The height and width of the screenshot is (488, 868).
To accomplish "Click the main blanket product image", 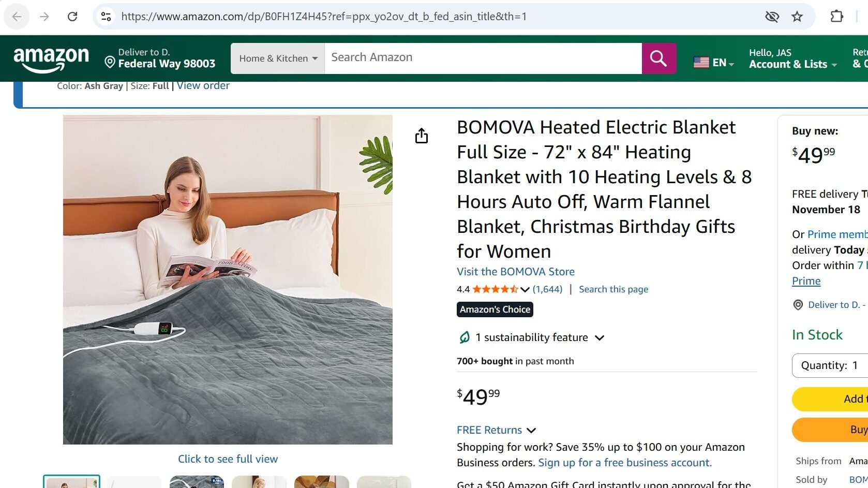I will (228, 279).
